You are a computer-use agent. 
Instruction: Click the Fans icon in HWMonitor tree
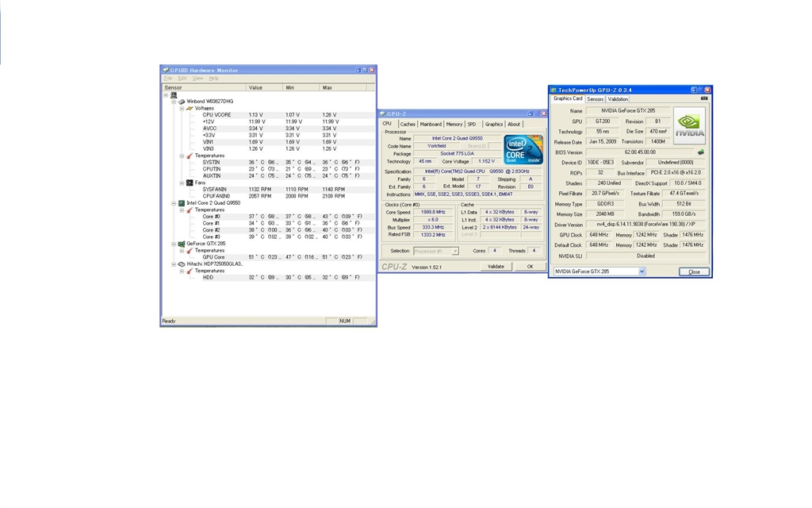point(190,183)
